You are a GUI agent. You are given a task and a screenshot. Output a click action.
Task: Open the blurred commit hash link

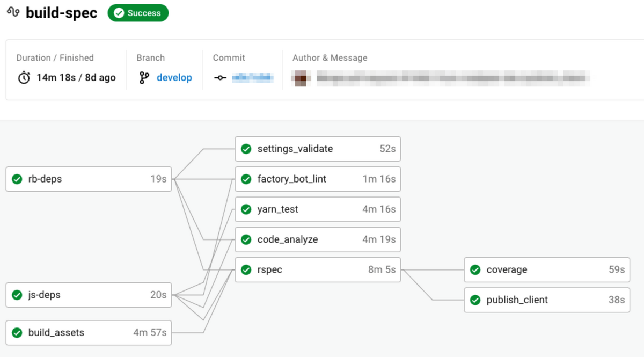252,78
